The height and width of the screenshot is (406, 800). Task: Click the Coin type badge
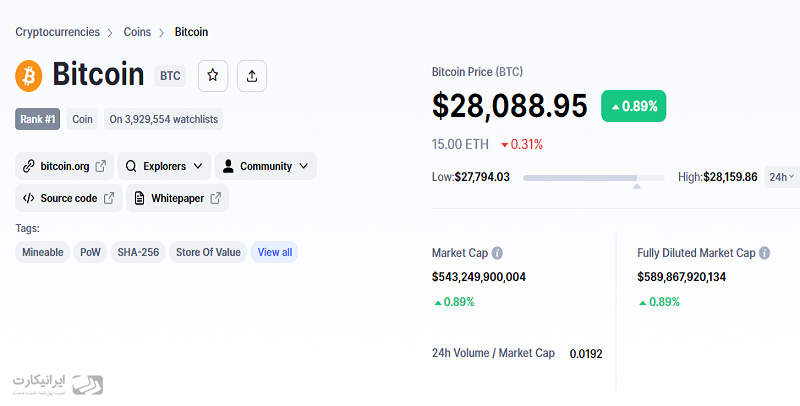[x=82, y=119]
